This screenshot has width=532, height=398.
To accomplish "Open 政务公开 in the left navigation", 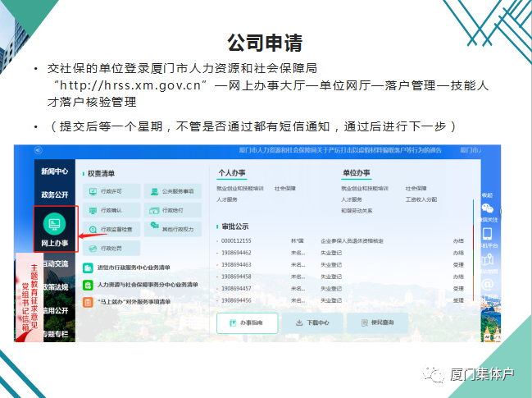I will [x=55, y=194].
